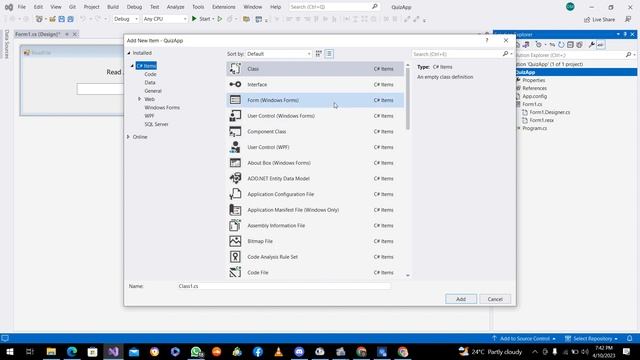The height and width of the screenshot is (360, 640).
Task: Switch to small icons view in dialog
Action: point(319,53)
